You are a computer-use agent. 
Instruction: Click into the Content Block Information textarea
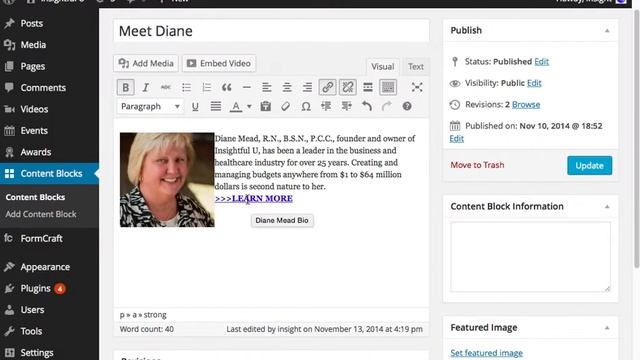[x=530, y=257]
